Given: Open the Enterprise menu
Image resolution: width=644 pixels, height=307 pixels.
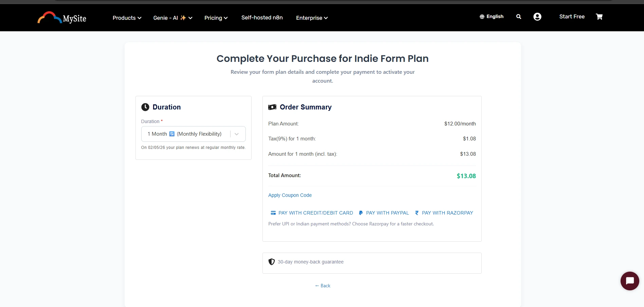Looking at the screenshot, I should tap(312, 18).
